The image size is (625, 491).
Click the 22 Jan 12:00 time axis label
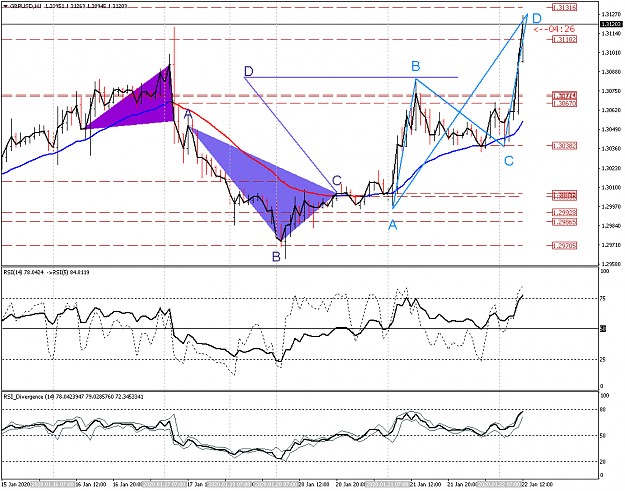(538, 484)
